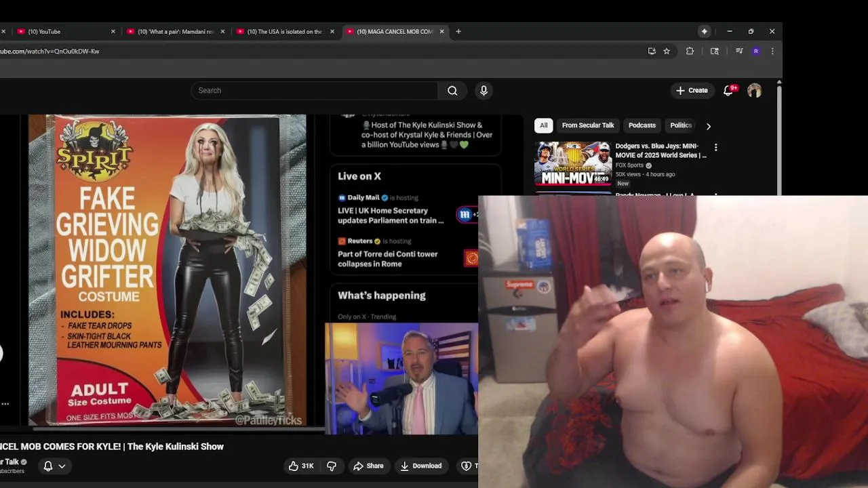Bookmark this page with star icon
This screenshot has height=488, width=868.
[667, 51]
